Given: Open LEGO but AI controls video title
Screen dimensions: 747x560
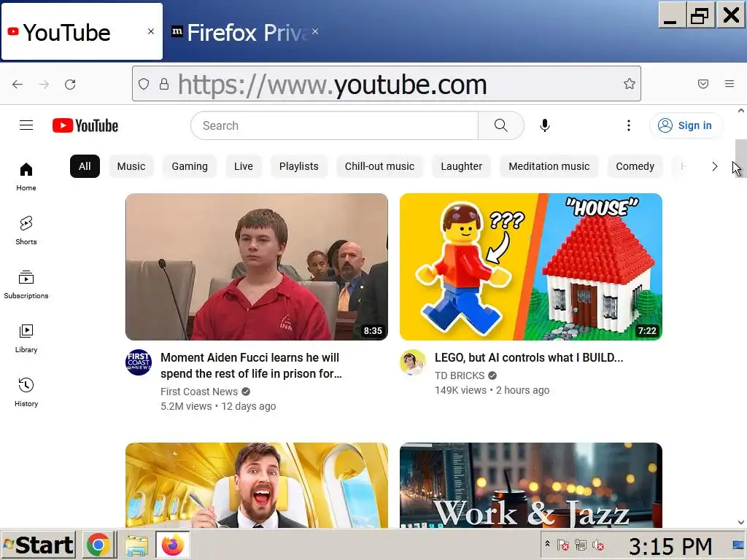Looking at the screenshot, I should pos(529,357).
